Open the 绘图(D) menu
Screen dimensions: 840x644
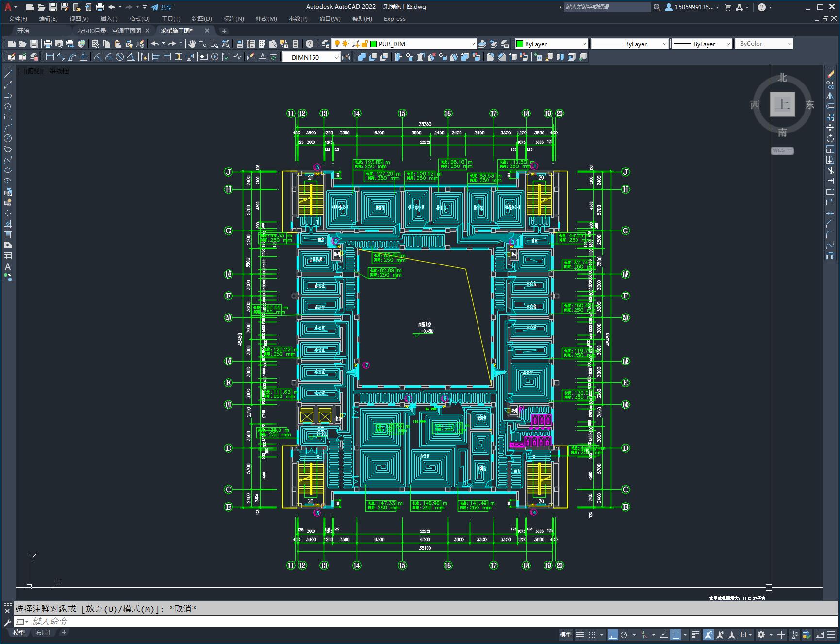point(202,19)
